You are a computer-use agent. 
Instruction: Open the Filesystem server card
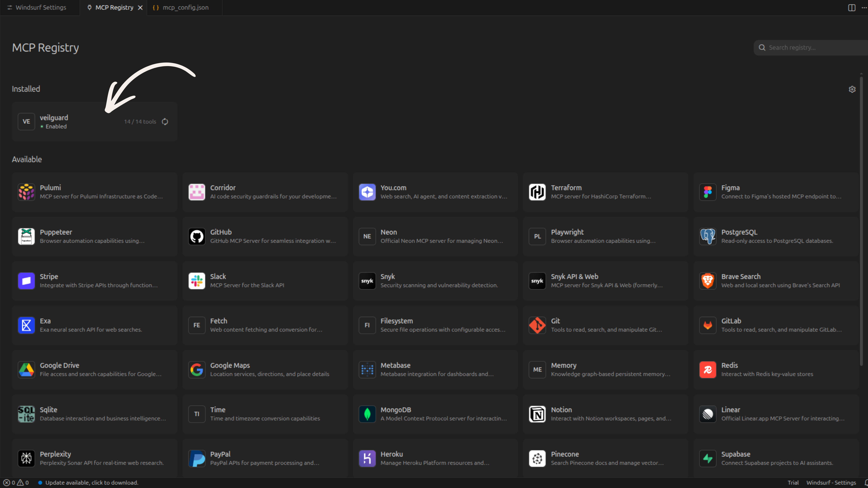[435, 325]
